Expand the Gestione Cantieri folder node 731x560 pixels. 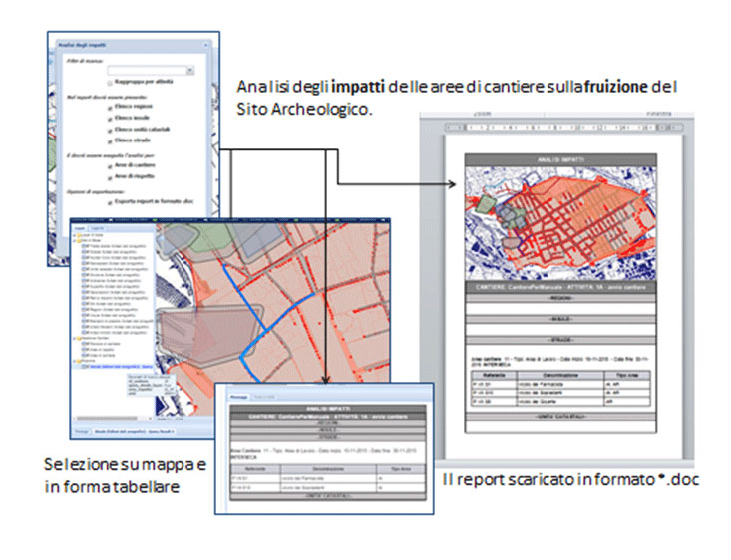76,339
